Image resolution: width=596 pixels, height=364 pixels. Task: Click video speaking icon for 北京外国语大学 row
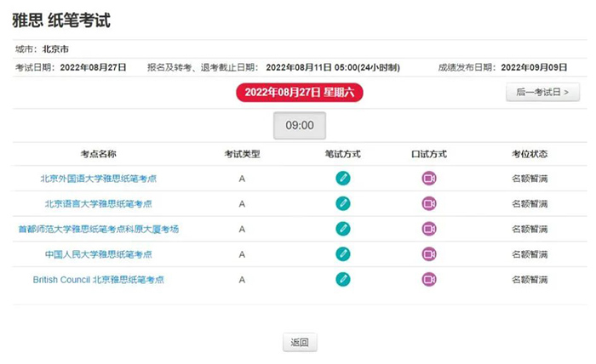click(429, 179)
